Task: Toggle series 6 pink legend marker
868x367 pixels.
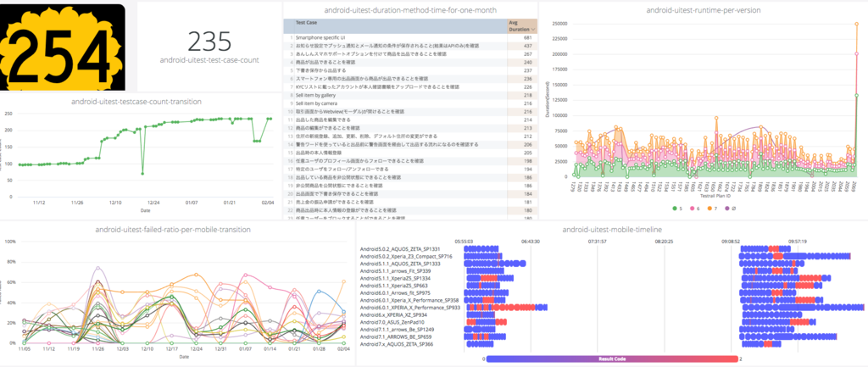Action: (690, 209)
